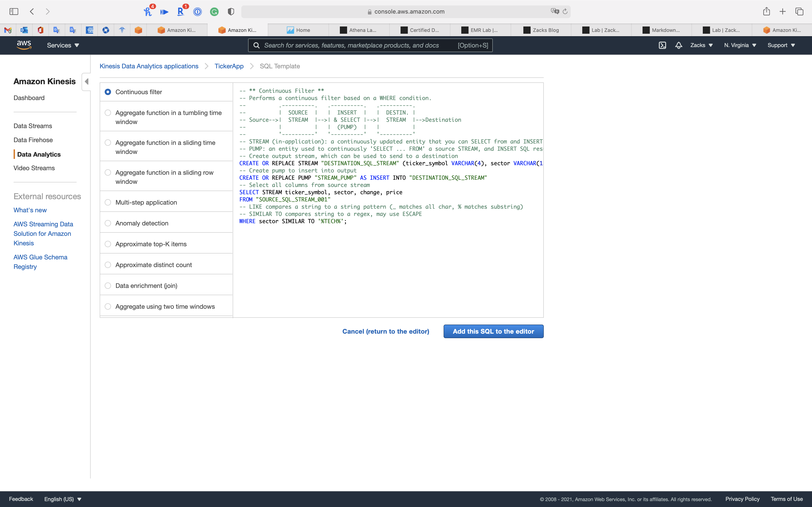This screenshot has height=507, width=812.
Task: Click the Safari share icon
Action: tap(766, 11)
